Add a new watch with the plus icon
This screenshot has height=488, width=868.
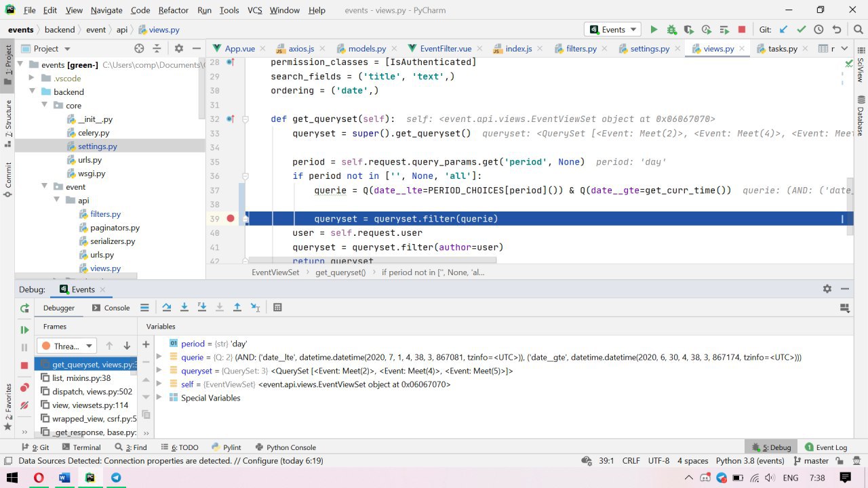coord(146,344)
